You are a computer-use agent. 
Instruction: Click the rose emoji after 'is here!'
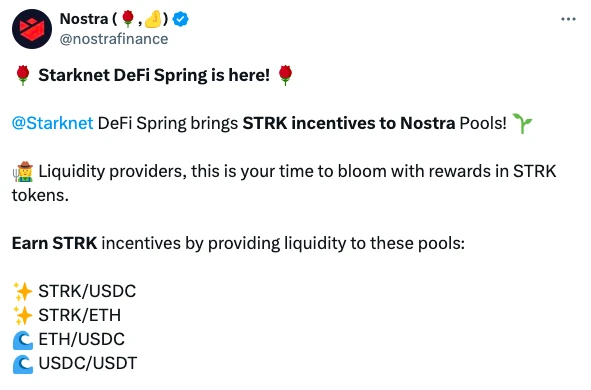[285, 75]
